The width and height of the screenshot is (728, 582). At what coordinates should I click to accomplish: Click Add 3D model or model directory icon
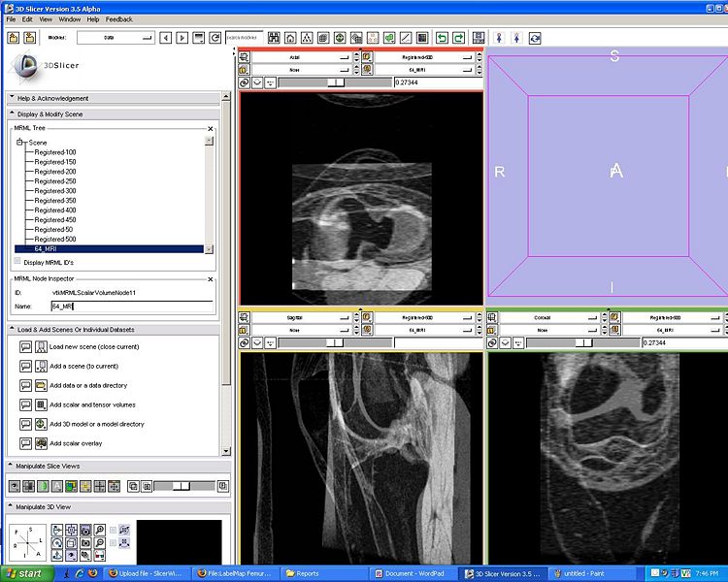pyautogui.click(x=41, y=424)
